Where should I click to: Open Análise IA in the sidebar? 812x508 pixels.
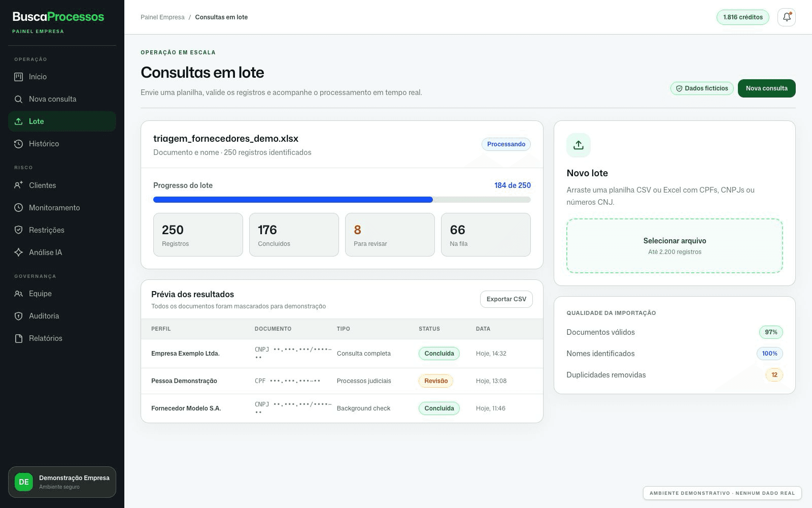[x=62, y=252]
